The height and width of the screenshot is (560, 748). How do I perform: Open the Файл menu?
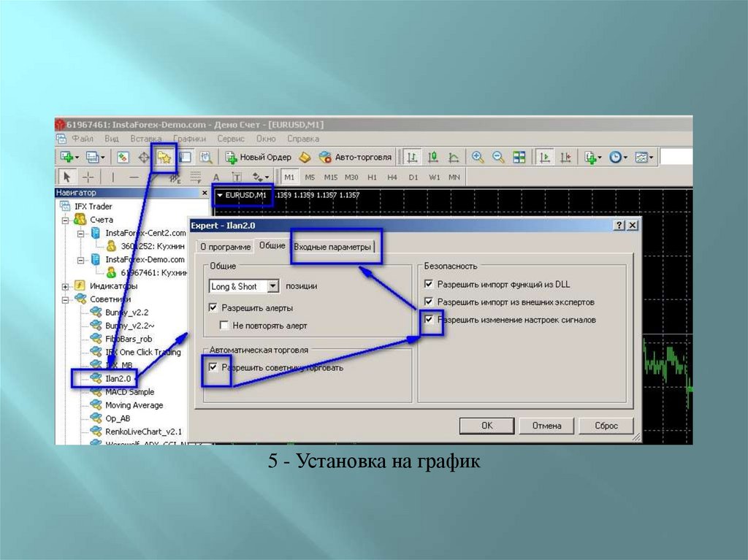tap(83, 139)
